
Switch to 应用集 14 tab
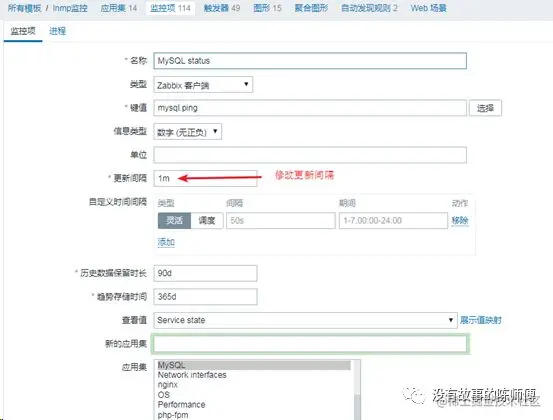[118, 8]
